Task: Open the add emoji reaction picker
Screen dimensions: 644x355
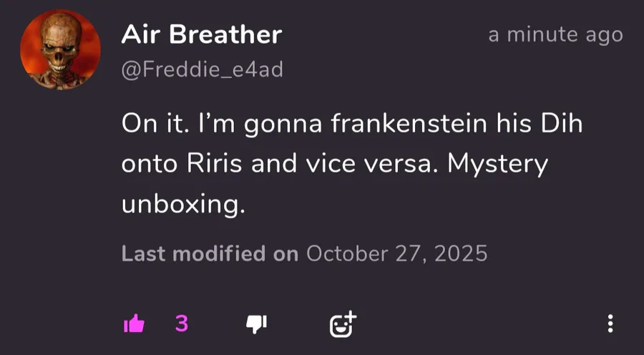Action: coord(342,325)
